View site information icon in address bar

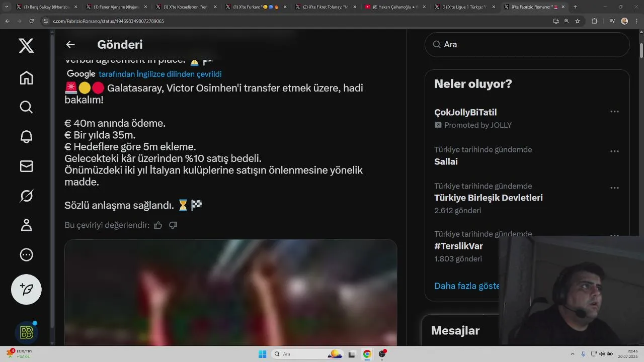[46, 21]
